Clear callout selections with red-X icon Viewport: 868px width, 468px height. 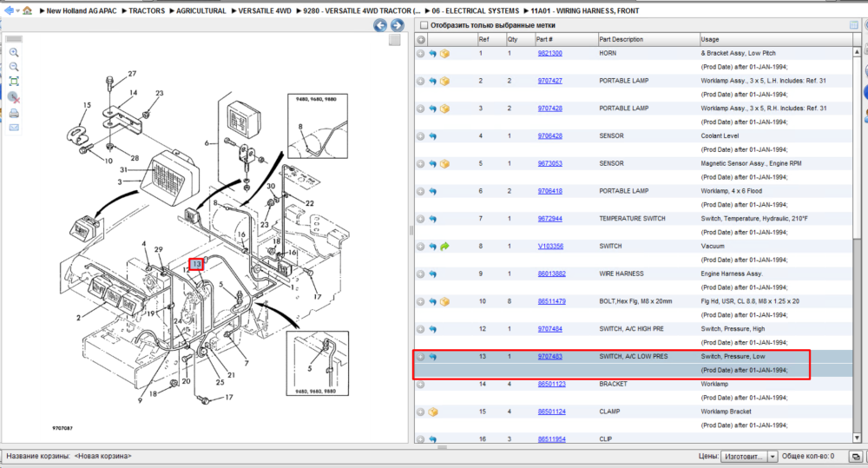pyautogui.click(x=15, y=97)
